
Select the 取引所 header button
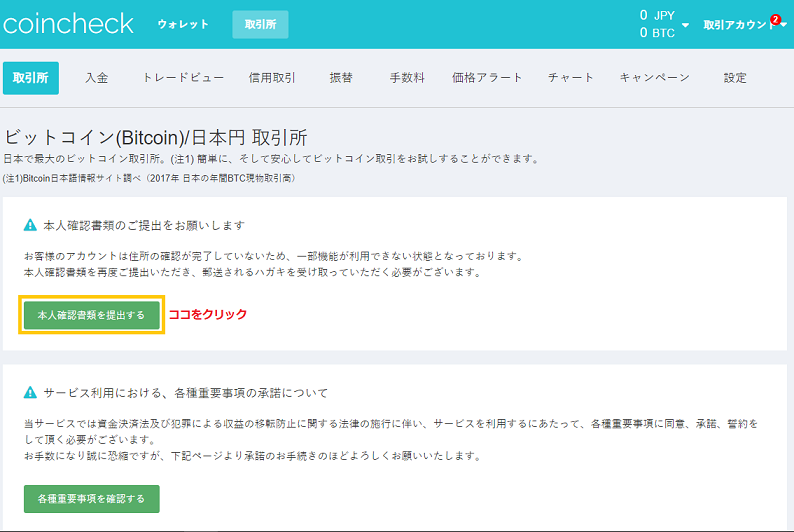click(260, 24)
